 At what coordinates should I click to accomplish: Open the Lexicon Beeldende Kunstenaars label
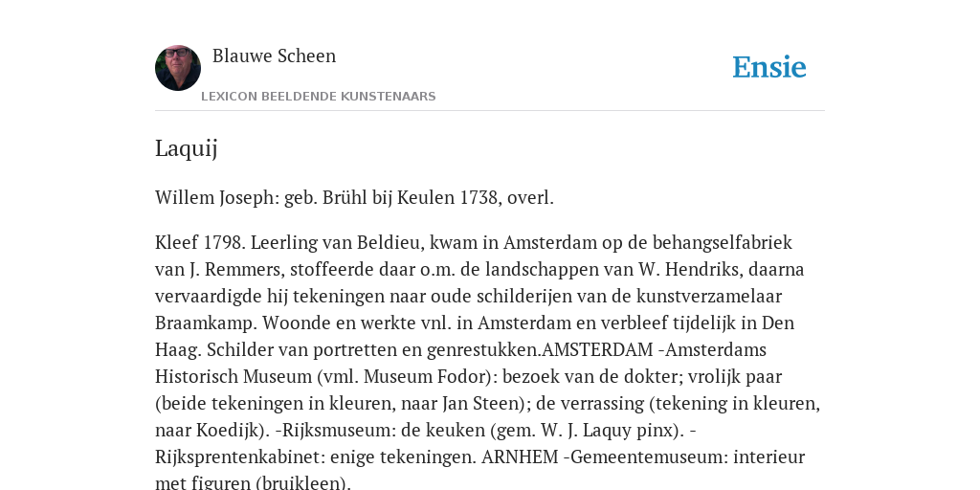[318, 97]
